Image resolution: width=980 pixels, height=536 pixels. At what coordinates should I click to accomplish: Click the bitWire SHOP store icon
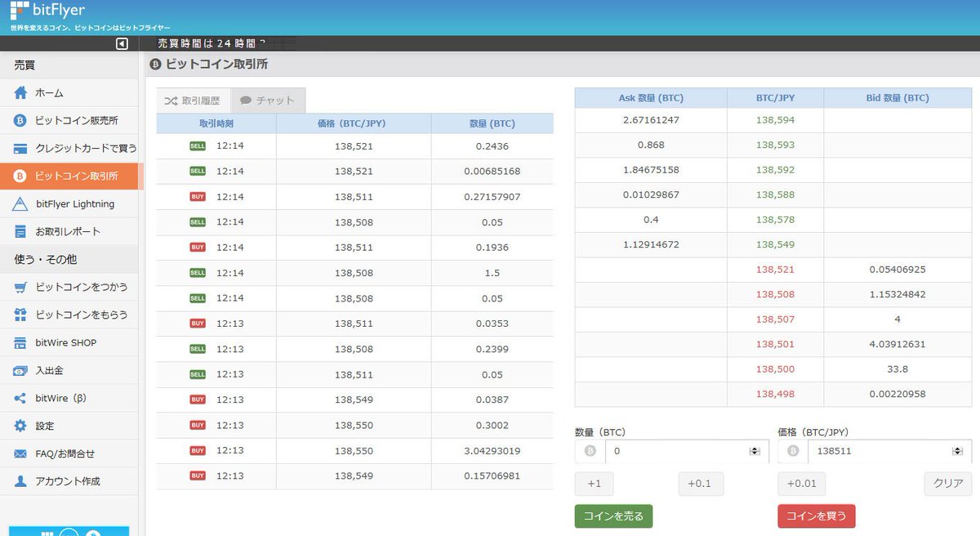pyautogui.click(x=20, y=342)
